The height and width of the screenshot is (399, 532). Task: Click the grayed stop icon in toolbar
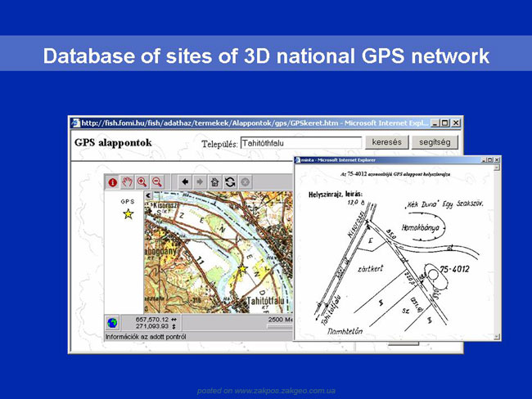245,182
